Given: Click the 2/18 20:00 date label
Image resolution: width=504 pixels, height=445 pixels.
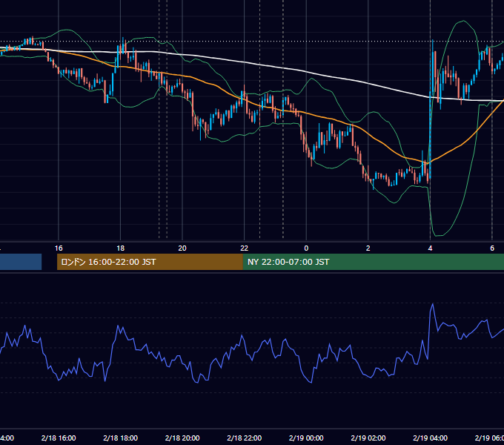Looking at the screenshot, I should 182,438.
